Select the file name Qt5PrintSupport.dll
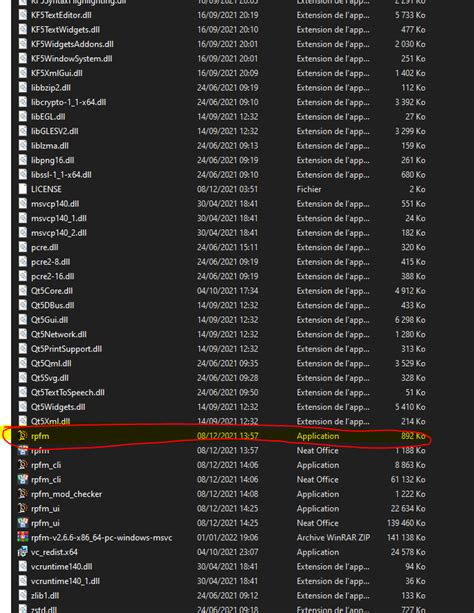The image size is (474, 613). click(x=66, y=349)
